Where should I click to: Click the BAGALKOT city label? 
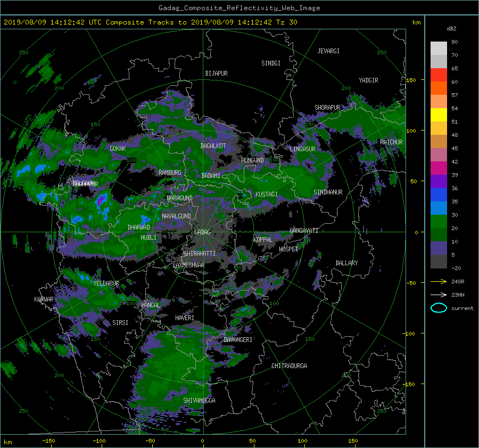point(213,146)
